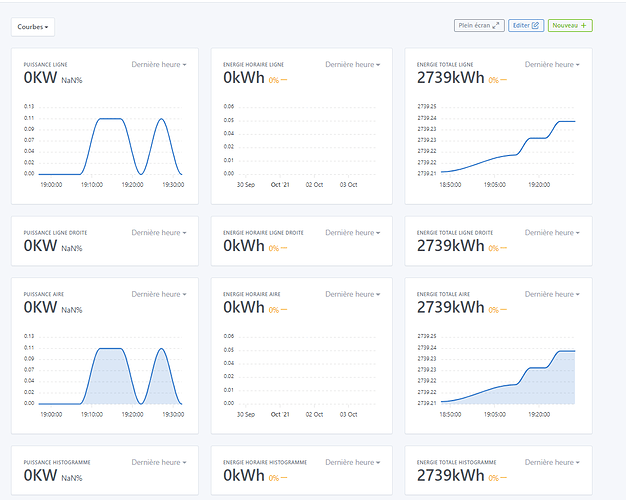This screenshot has height=500, width=626.
Task: Click the Puissance Aire area chart
Action: coord(105,375)
